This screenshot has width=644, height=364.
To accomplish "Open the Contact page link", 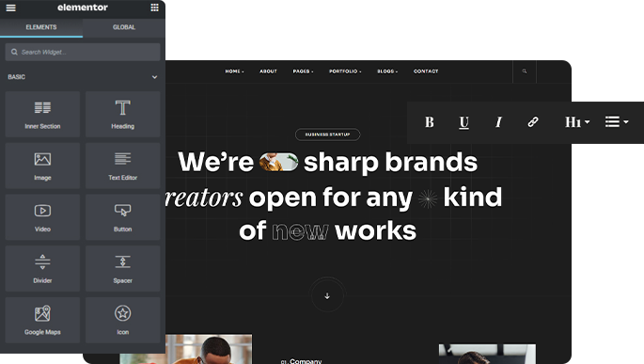I will click(x=426, y=71).
